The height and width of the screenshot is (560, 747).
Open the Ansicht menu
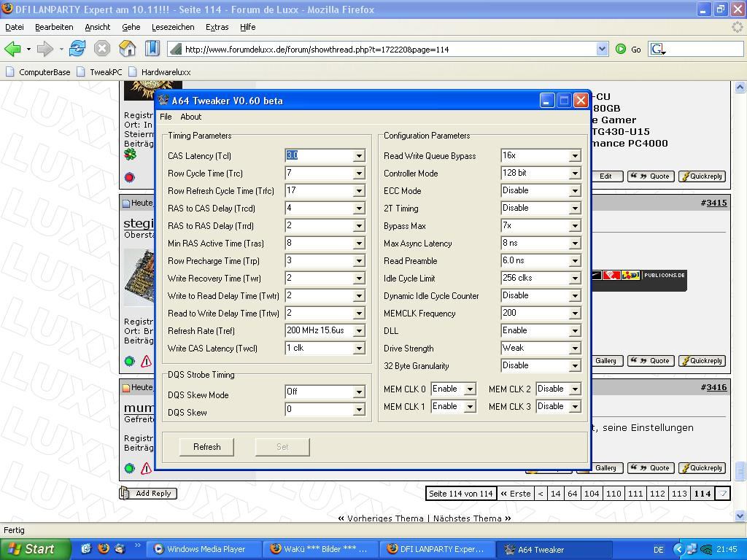point(97,27)
